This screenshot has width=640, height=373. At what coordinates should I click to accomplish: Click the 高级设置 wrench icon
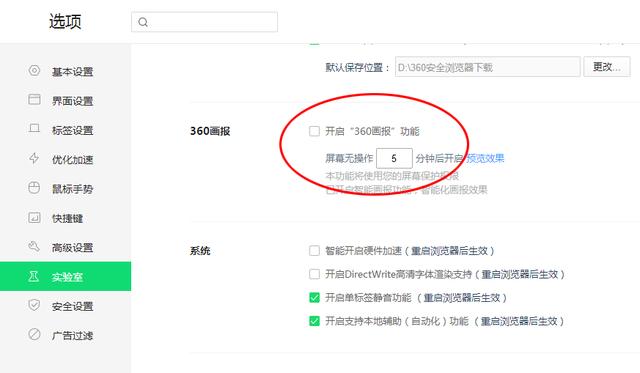coord(34,246)
